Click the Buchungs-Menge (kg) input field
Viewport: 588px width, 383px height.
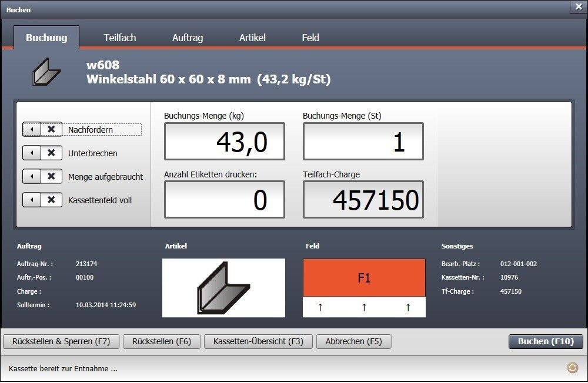pyautogui.click(x=224, y=142)
